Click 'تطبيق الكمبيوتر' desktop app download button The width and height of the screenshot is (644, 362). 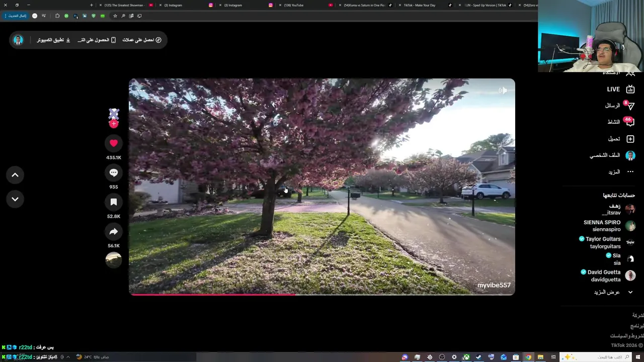click(53, 40)
